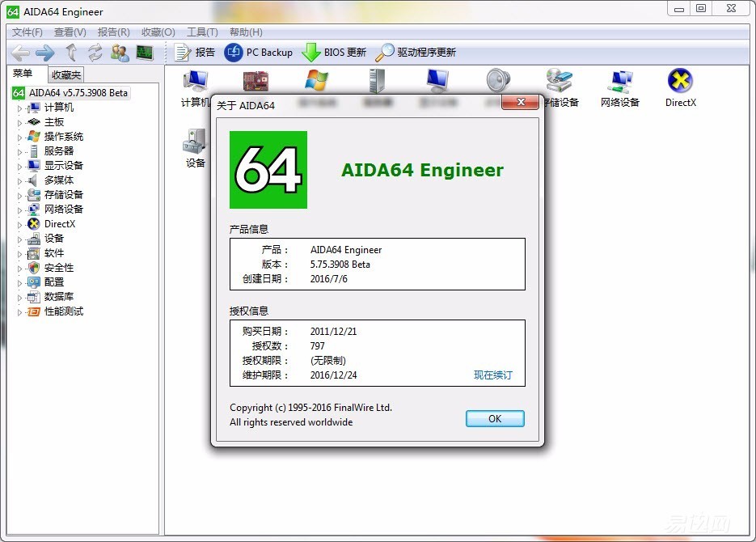
Task: Click the AIDA64 Engineer green heading
Action: [x=422, y=170]
